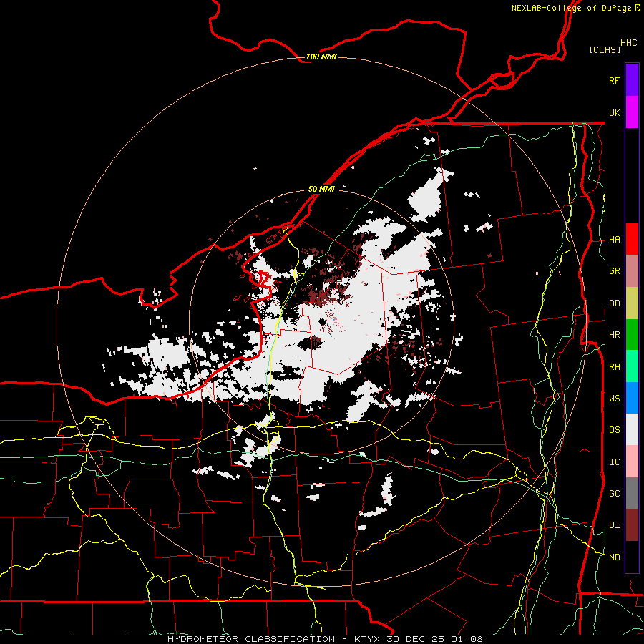Click the NEXLAB-College of DuPage credit text

[x=576, y=8]
